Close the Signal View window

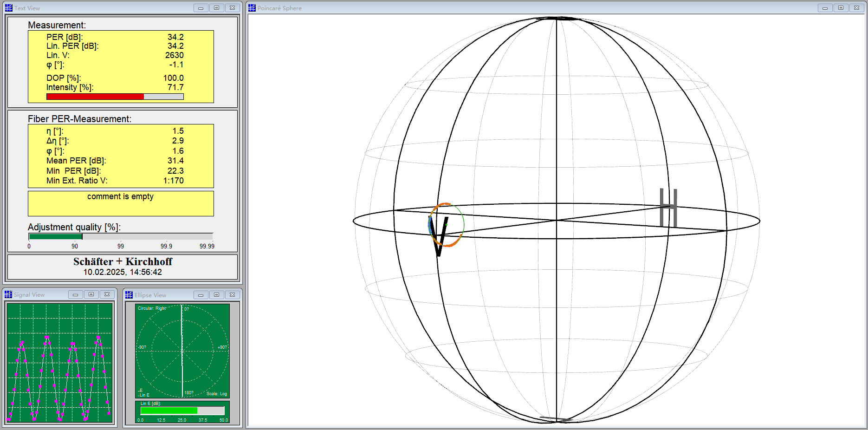tap(107, 294)
